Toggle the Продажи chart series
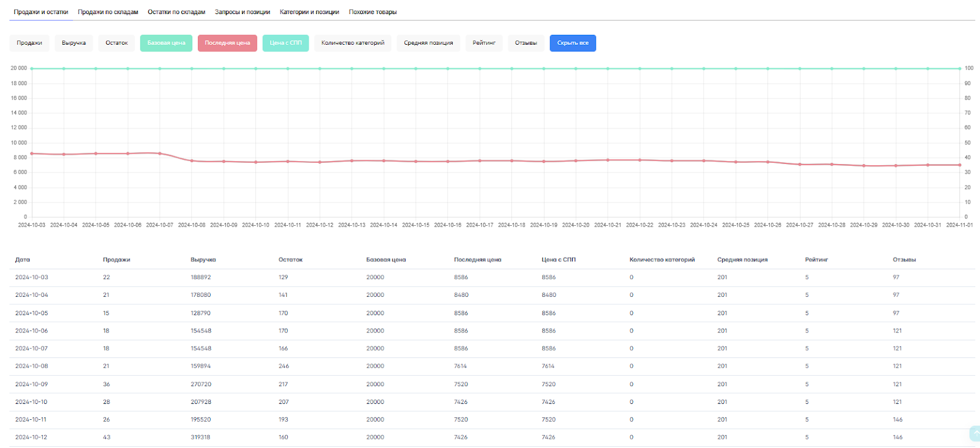The image size is (980, 448). click(x=29, y=43)
